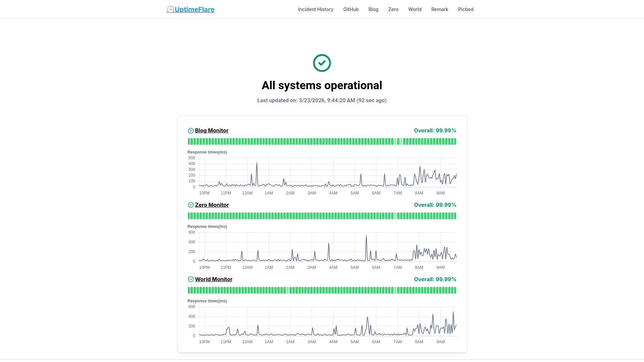Click the 6AM label on Zero Monitor's chart
This screenshot has width=644, height=362.
pyautogui.click(x=376, y=267)
